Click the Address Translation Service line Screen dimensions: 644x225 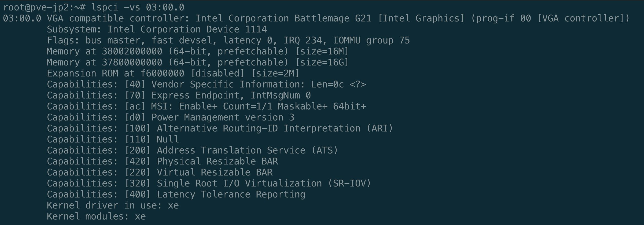tap(231, 150)
